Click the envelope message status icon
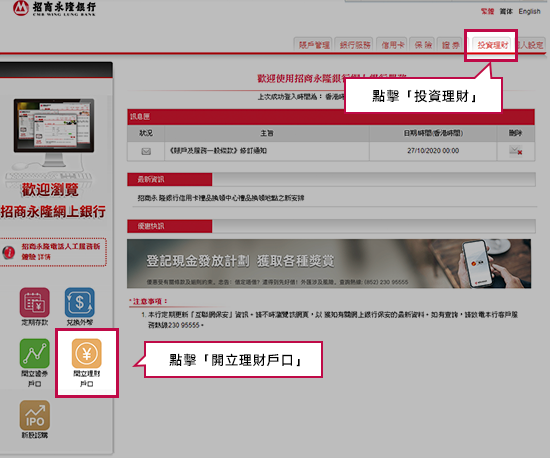550x458 pixels. coord(146,151)
